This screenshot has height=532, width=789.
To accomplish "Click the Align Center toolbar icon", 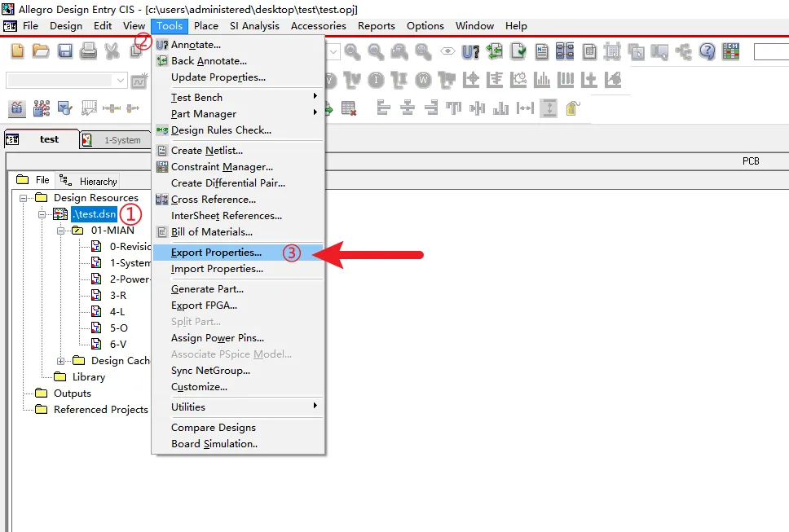I will tap(407, 108).
